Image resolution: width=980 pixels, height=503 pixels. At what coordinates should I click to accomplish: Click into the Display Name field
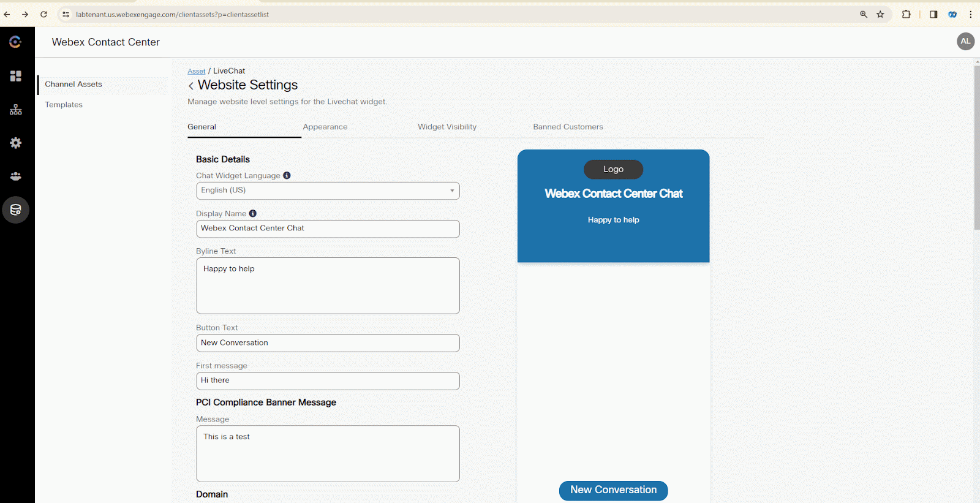click(328, 229)
